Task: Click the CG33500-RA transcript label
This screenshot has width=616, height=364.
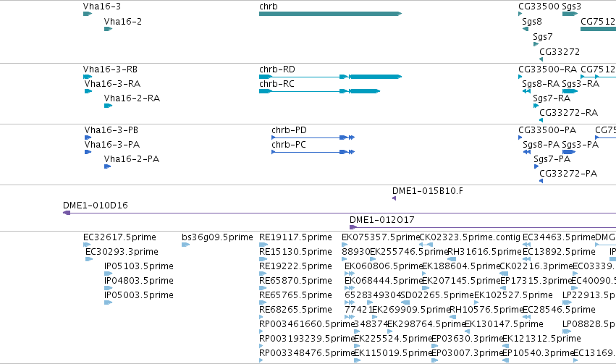Action: pyautogui.click(x=548, y=69)
